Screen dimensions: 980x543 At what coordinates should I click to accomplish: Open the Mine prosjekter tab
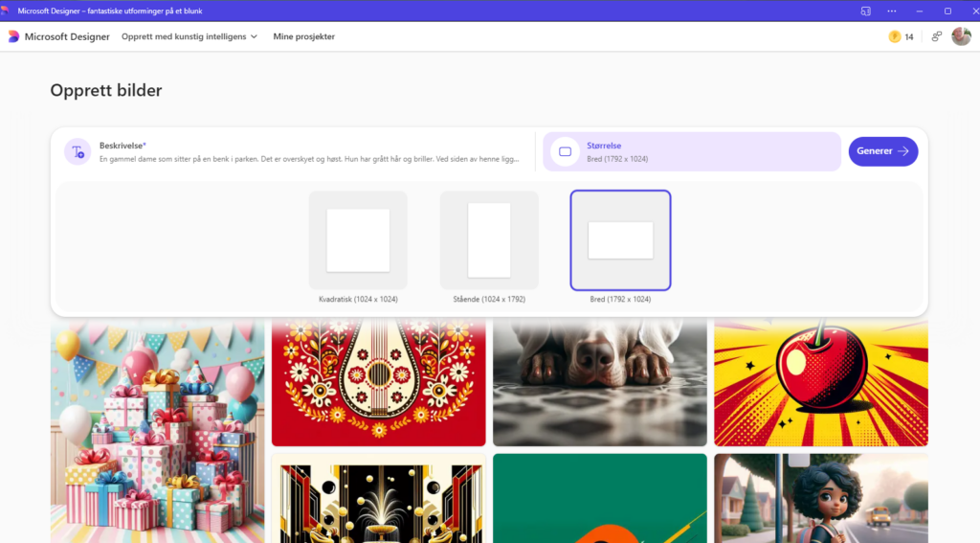click(304, 36)
